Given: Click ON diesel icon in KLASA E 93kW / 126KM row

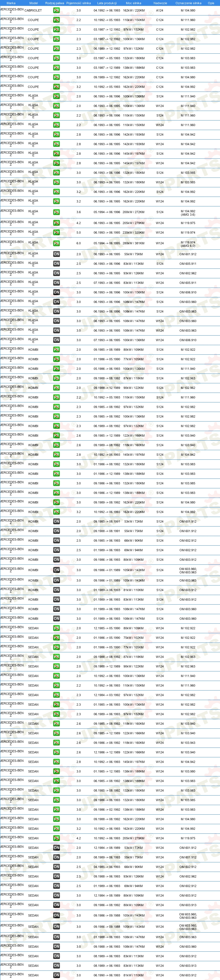Looking at the screenshot, I should coord(57,273).
